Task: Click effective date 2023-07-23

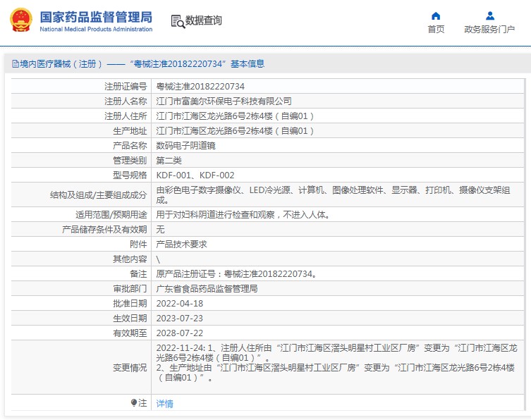Action: tap(180, 319)
